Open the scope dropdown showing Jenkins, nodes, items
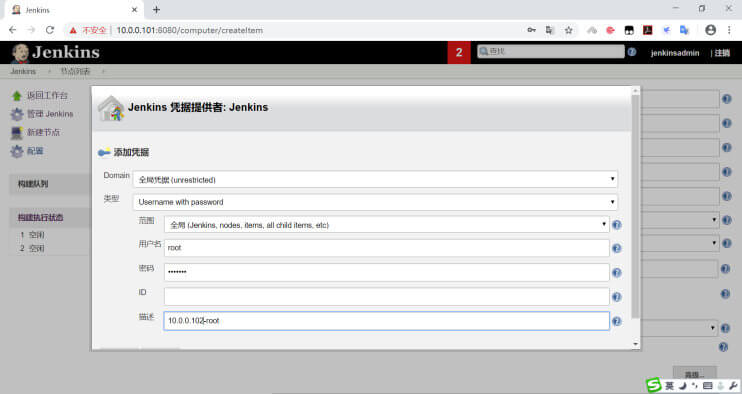The height and width of the screenshot is (394, 742). tap(387, 225)
